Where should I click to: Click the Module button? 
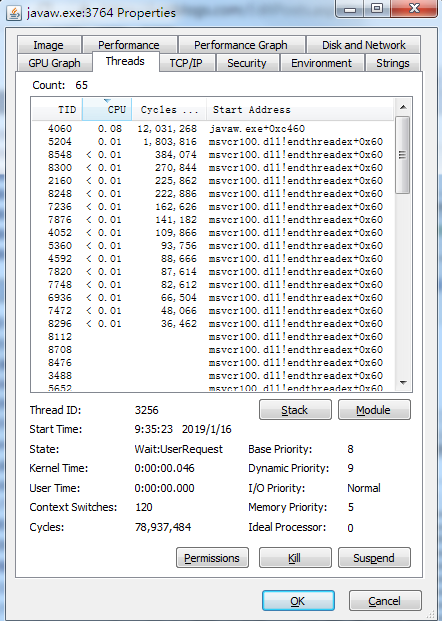[374, 410]
